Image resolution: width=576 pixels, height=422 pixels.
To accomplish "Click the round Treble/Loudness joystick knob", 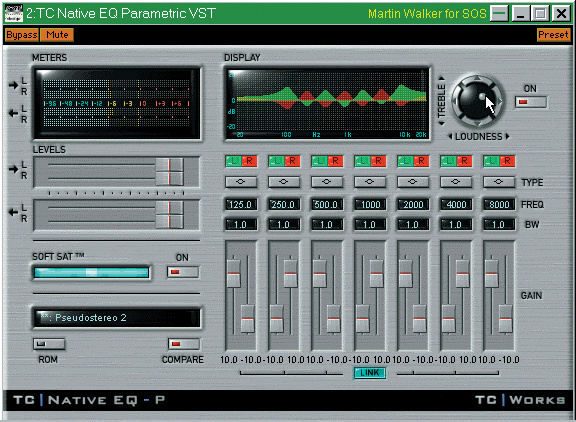I will [x=477, y=101].
